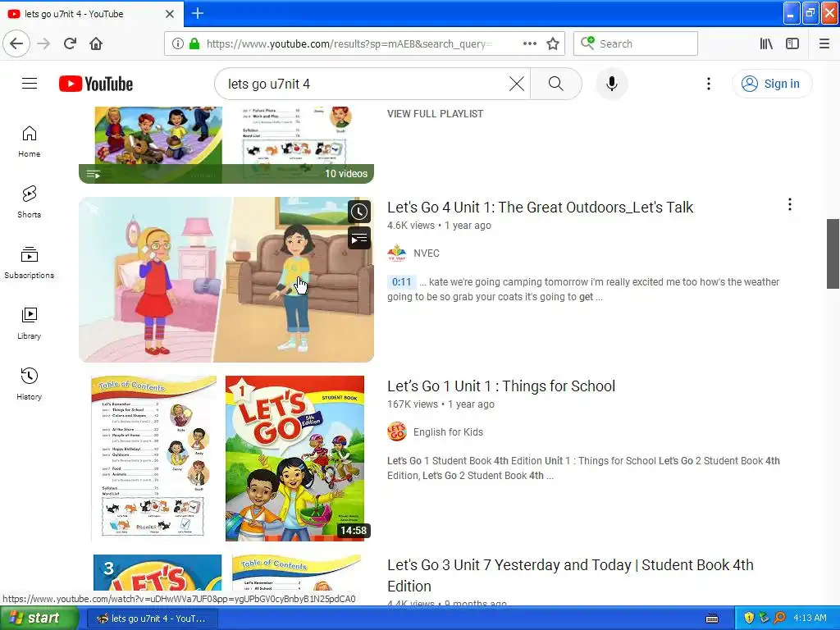Click the page vertical scrollbar thumb

[x=833, y=253]
